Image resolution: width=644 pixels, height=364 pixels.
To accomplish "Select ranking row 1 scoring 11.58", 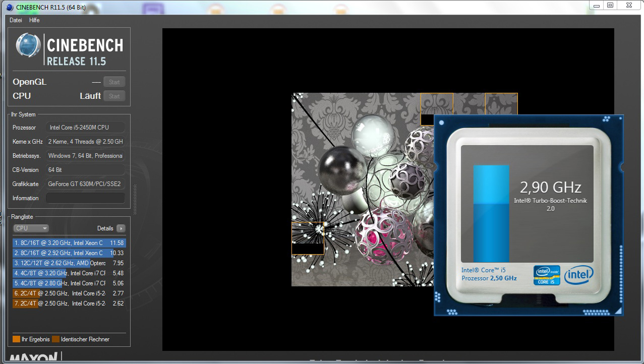I will 69,243.
